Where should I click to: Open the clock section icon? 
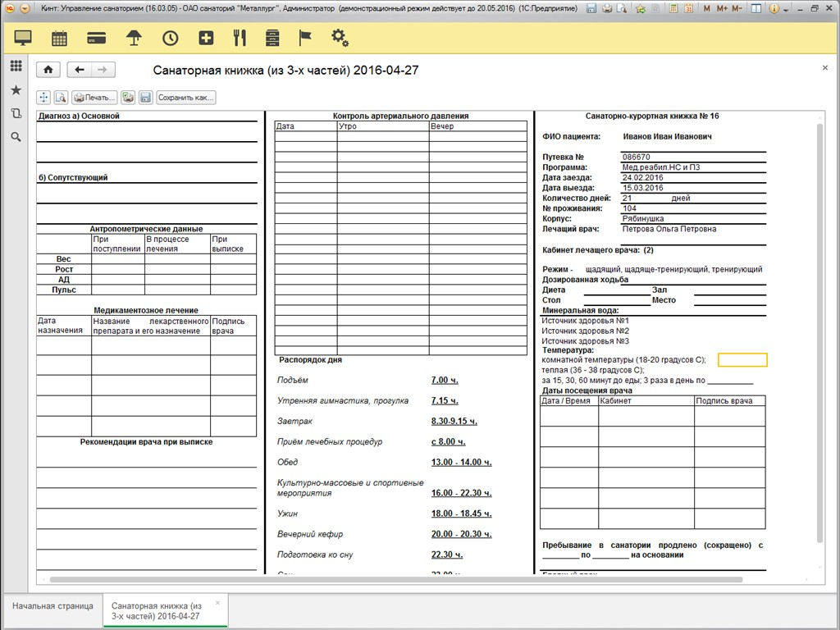pyautogui.click(x=171, y=38)
